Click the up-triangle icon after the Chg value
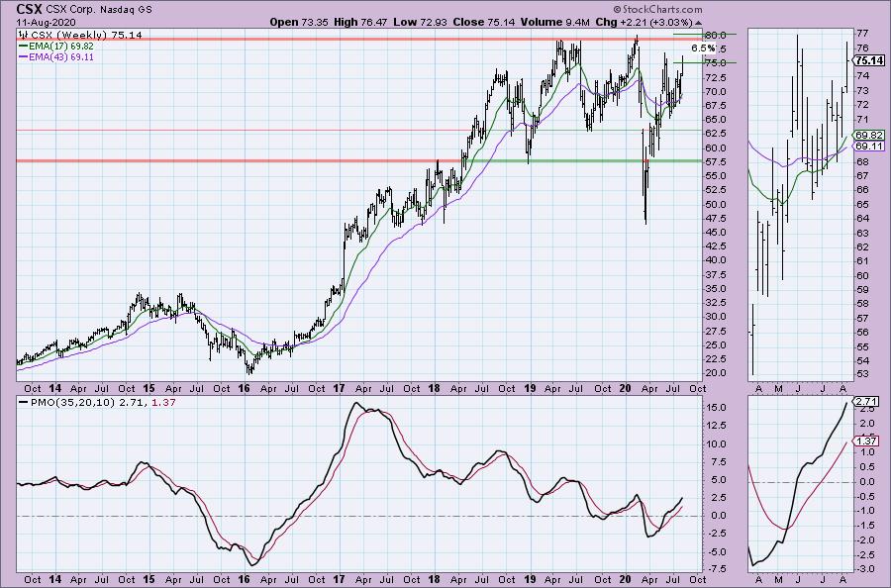Viewport: 891px width, 588px height. [698, 23]
